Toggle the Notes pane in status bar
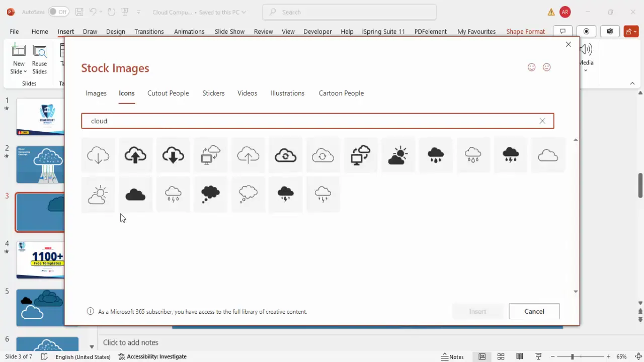Screen dimensions: 644x362 pos(452,356)
